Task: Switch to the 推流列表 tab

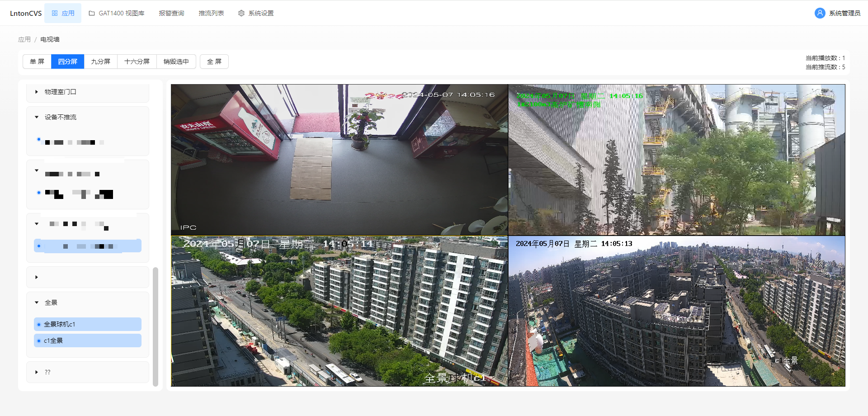Action: [211, 13]
